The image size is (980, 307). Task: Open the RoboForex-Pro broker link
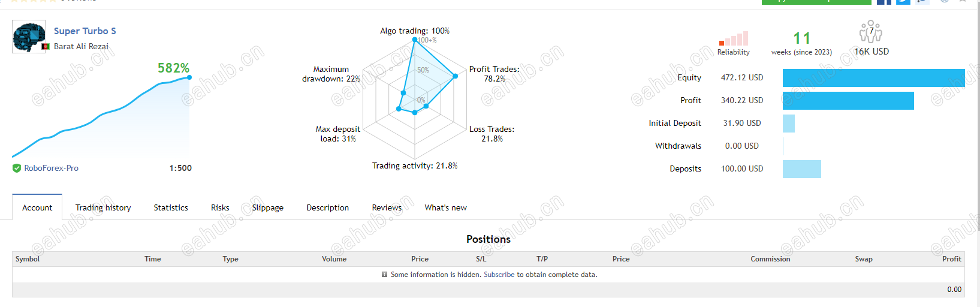click(x=52, y=168)
